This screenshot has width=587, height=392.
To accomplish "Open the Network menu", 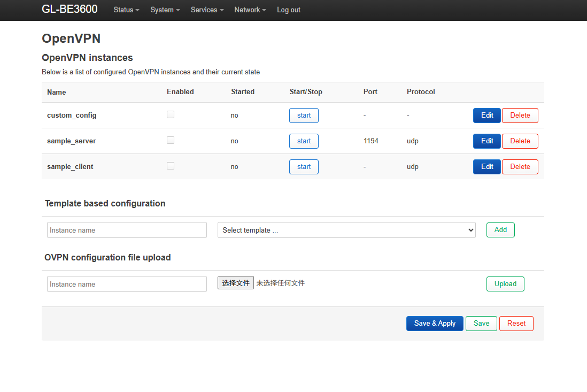I will tap(250, 10).
